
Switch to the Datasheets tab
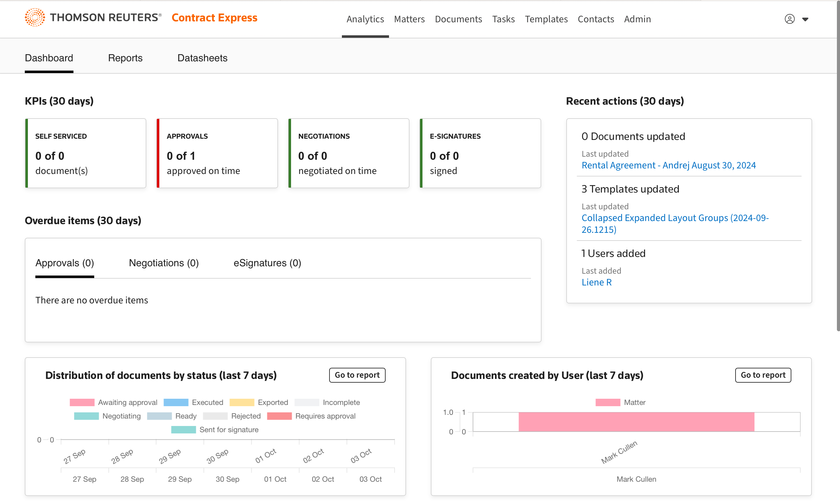click(202, 58)
